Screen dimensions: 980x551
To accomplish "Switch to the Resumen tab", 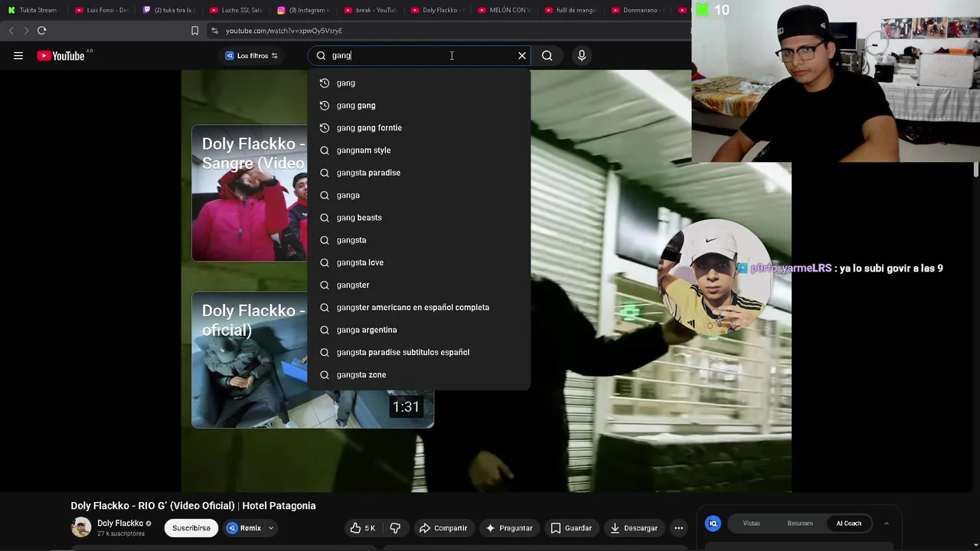I will pos(800,523).
